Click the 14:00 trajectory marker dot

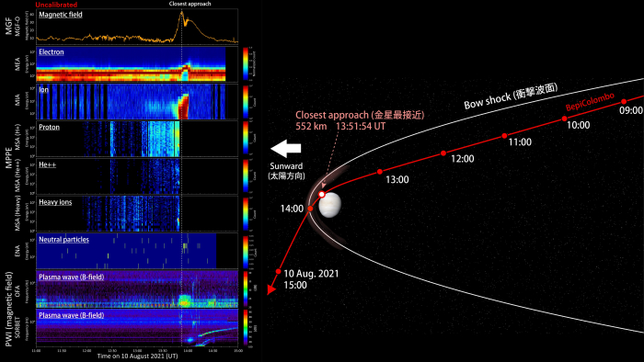(x=310, y=209)
